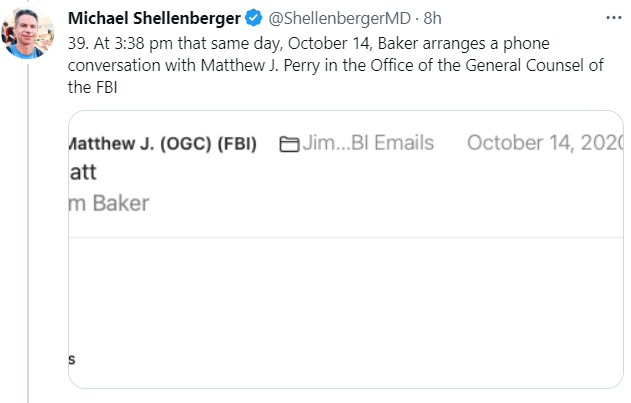Click the "m Baker" recipient line
The height and width of the screenshot is (403, 631).
[108, 203]
